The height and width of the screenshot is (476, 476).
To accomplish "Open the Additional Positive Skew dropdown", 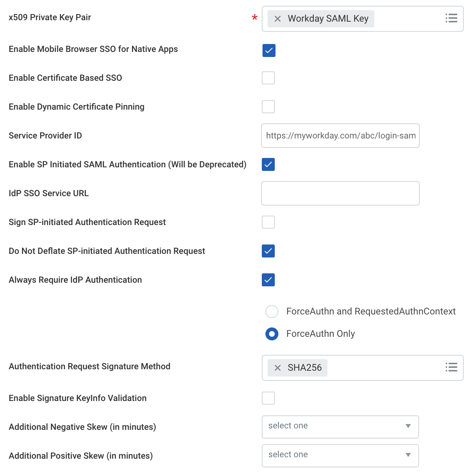I will (x=340, y=455).
